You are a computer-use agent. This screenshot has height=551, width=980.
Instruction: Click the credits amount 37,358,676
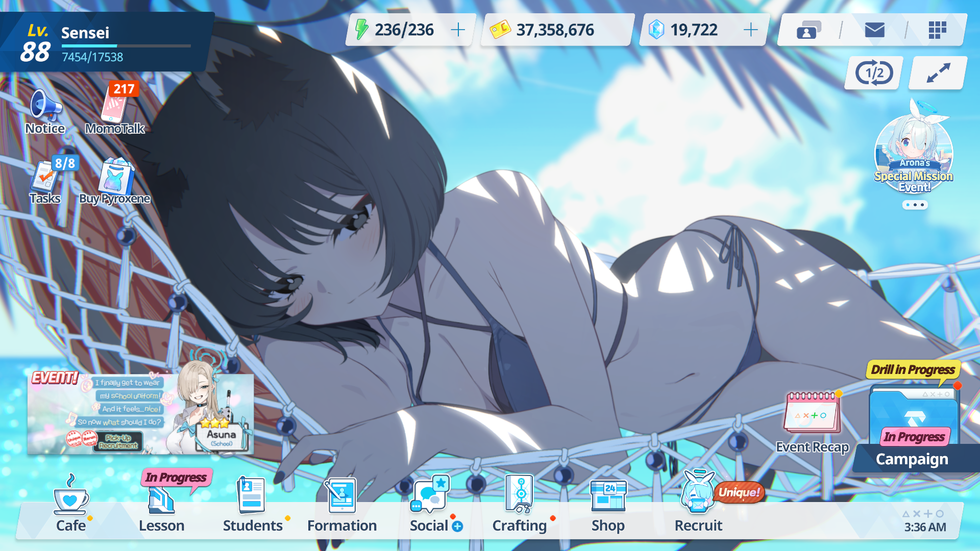[555, 30]
